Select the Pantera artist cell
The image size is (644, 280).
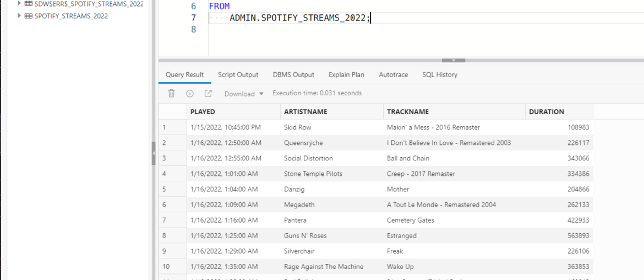(332, 220)
